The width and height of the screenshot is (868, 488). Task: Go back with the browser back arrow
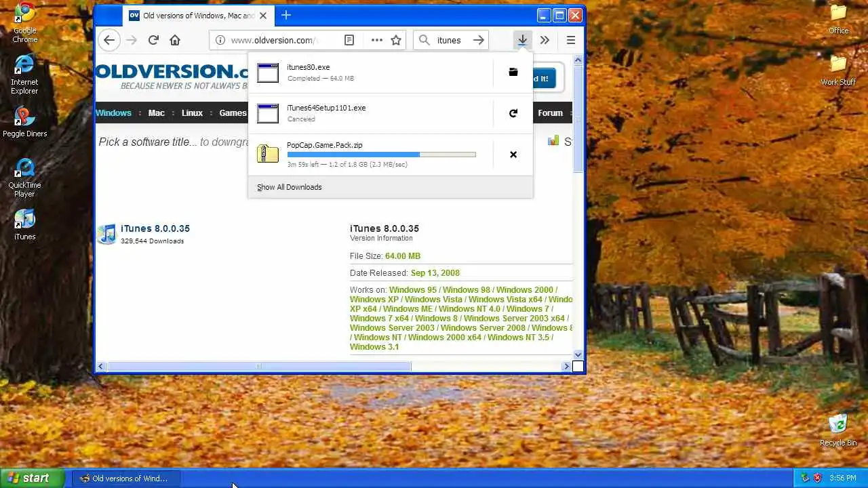[109, 40]
